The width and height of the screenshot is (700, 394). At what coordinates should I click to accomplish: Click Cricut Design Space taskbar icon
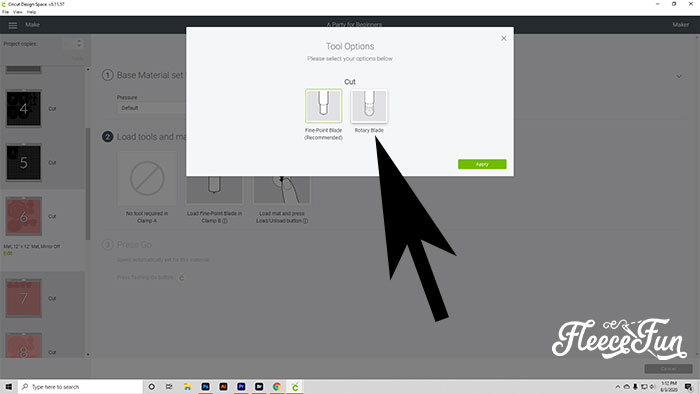point(295,387)
